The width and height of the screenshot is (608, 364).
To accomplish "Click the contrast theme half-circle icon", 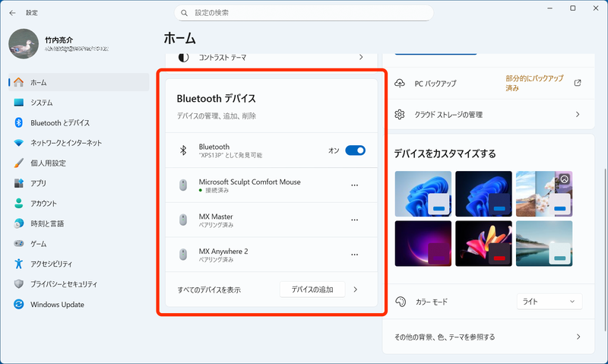I will 183,57.
